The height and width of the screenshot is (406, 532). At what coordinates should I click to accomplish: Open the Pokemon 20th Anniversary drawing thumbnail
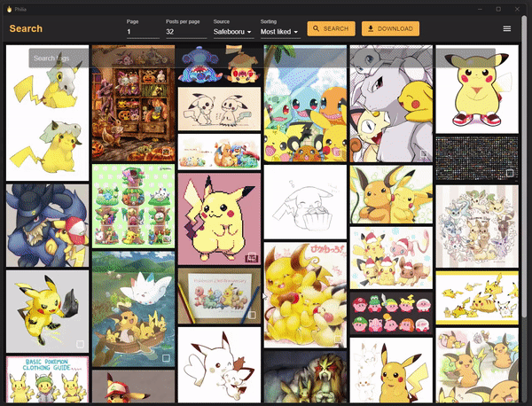click(219, 296)
